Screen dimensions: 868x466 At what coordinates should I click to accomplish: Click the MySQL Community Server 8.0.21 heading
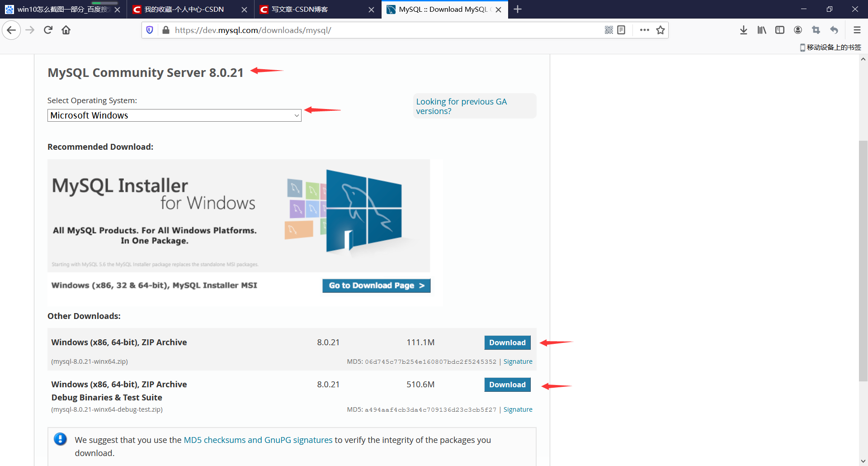point(146,72)
